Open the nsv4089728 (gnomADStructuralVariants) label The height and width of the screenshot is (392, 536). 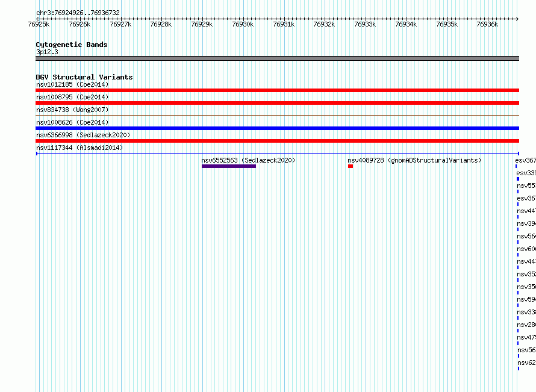click(x=414, y=160)
